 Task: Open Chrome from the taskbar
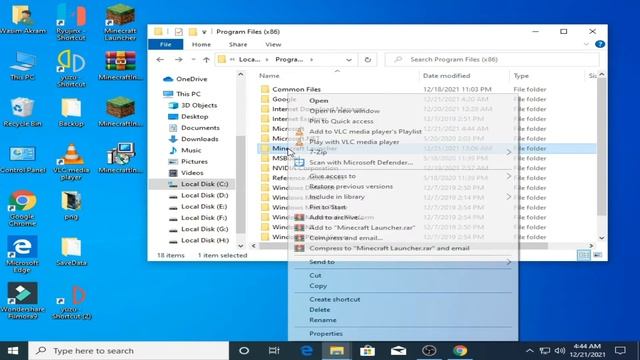point(460,351)
